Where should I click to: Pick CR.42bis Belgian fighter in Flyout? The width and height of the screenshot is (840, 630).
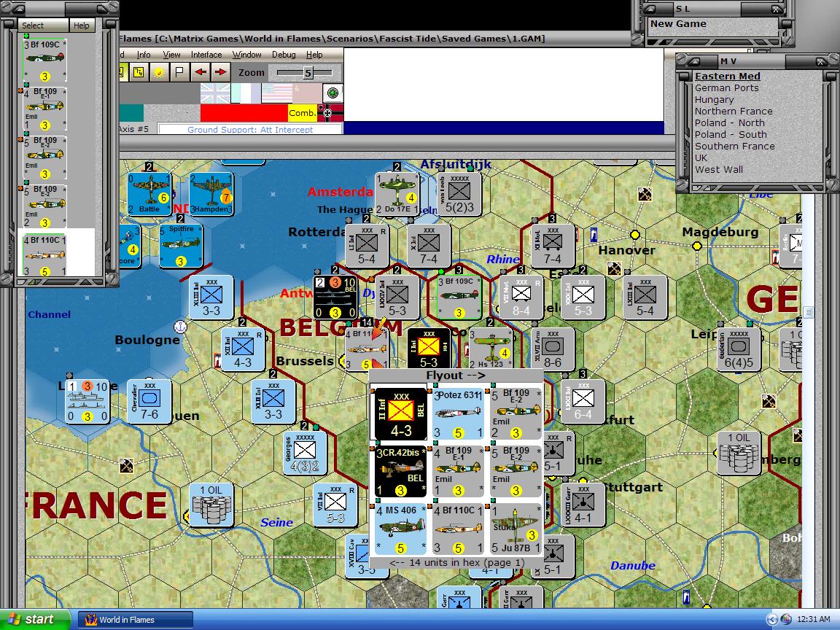(x=401, y=472)
